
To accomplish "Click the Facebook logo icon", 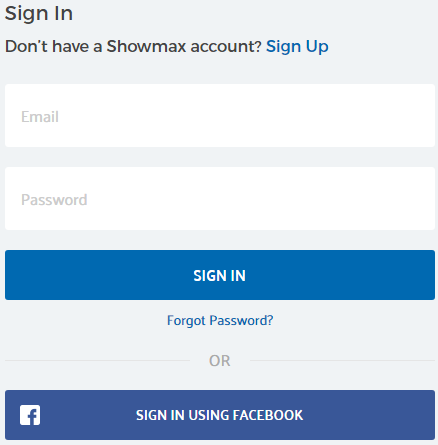I will (30, 415).
